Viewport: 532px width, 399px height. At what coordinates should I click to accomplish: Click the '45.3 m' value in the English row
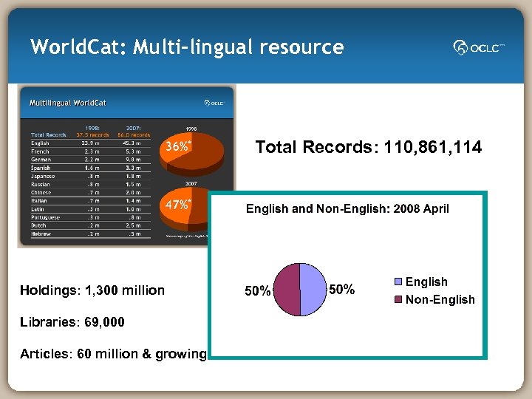(x=132, y=143)
